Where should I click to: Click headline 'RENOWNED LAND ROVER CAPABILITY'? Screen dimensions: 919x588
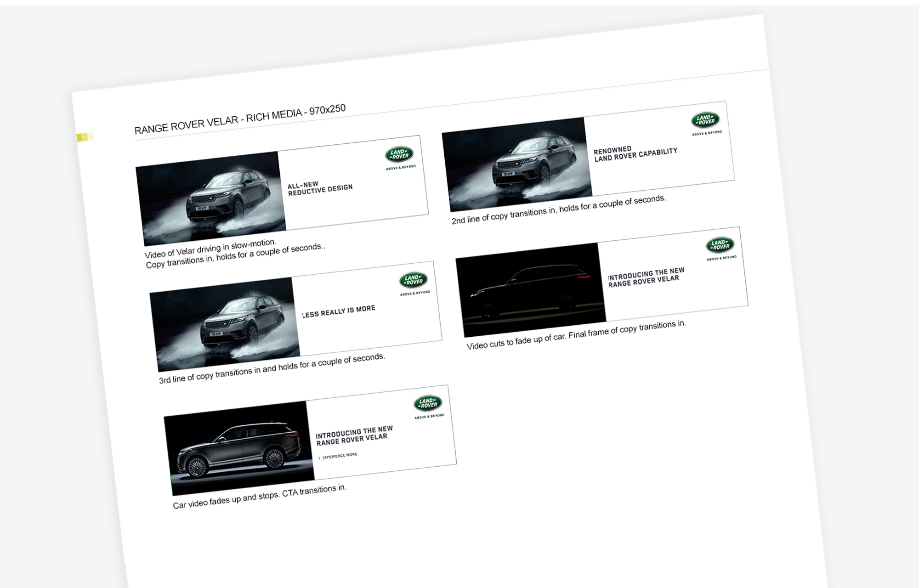click(635, 154)
